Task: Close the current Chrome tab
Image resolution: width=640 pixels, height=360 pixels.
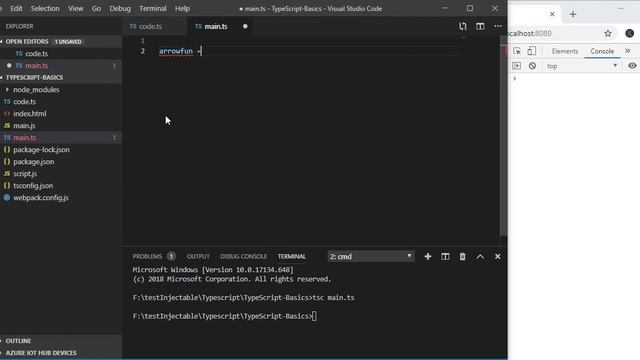Action: tap(552, 14)
